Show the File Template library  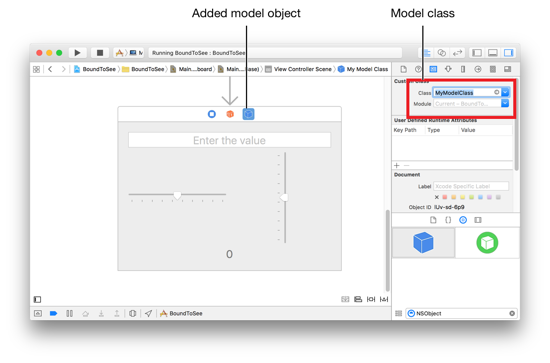tap(433, 220)
